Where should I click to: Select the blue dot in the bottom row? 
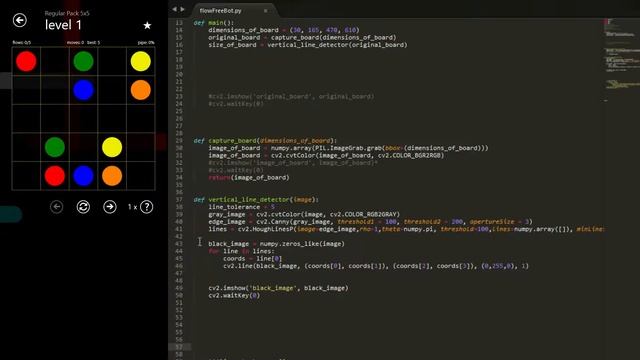pyautogui.click(x=83, y=176)
